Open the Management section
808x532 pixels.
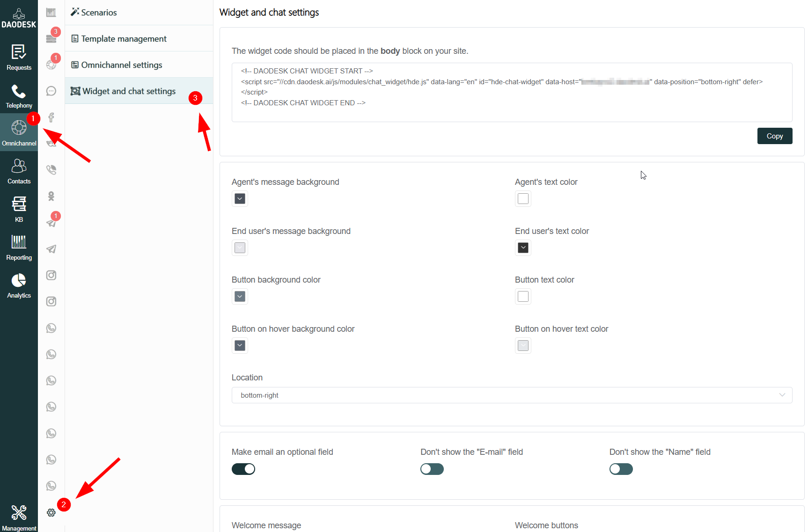point(19,517)
